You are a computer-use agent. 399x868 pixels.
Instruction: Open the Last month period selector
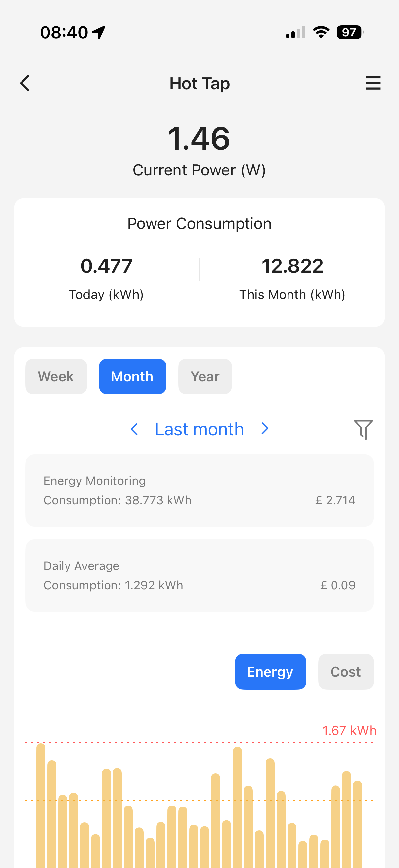[x=199, y=429]
